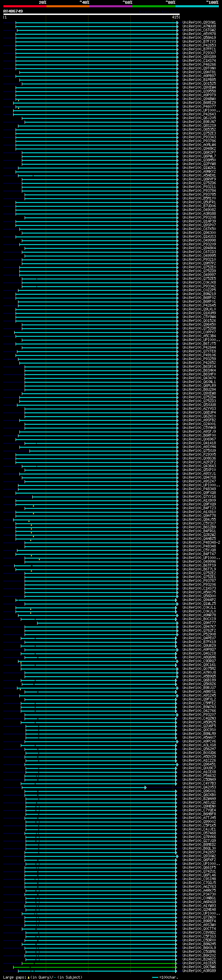Image resolution: width=222 pixels, height=980 pixels.
Task: Select the UniRef100_Q6R2P7 label
Action: (x=199, y=153)
